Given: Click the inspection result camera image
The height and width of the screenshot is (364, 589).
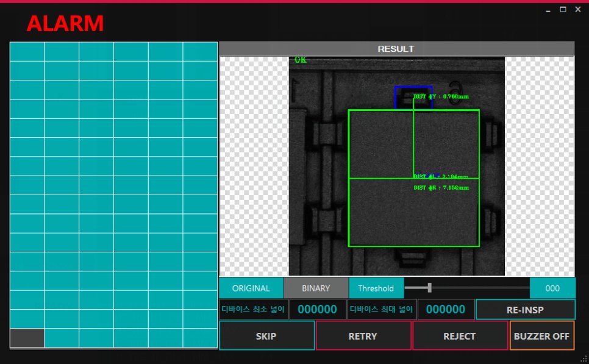Looking at the screenshot, I should (x=397, y=166).
